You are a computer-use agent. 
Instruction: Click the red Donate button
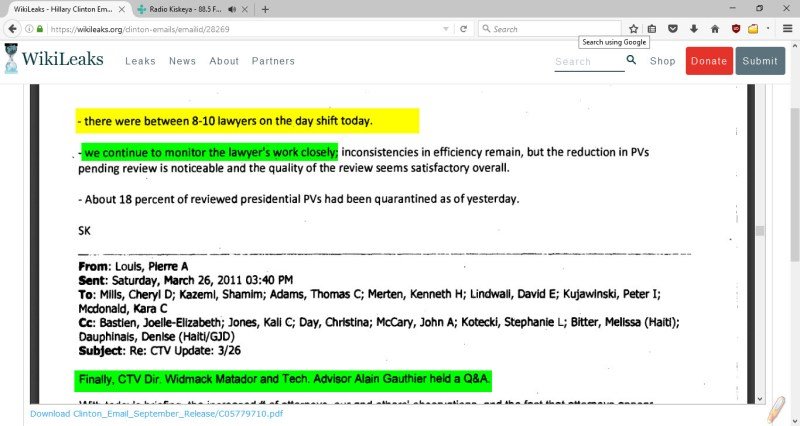(709, 61)
